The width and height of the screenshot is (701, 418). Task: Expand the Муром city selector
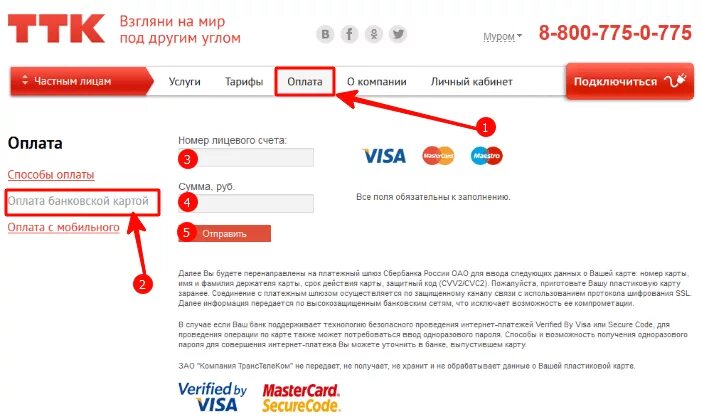tap(503, 37)
